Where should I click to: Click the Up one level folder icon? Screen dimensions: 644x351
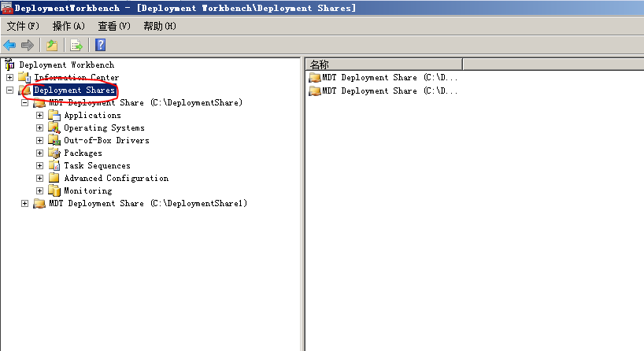pos(52,45)
